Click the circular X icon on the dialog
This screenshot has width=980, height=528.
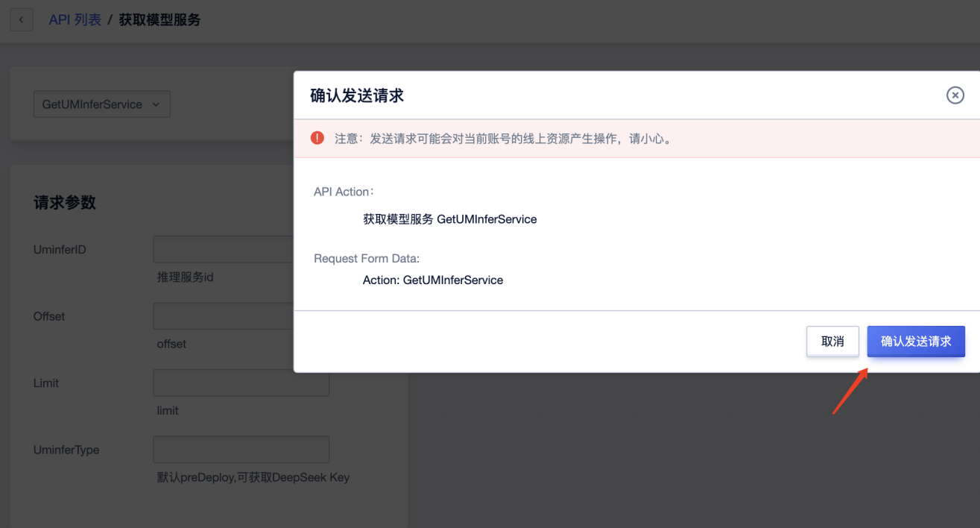pos(955,95)
